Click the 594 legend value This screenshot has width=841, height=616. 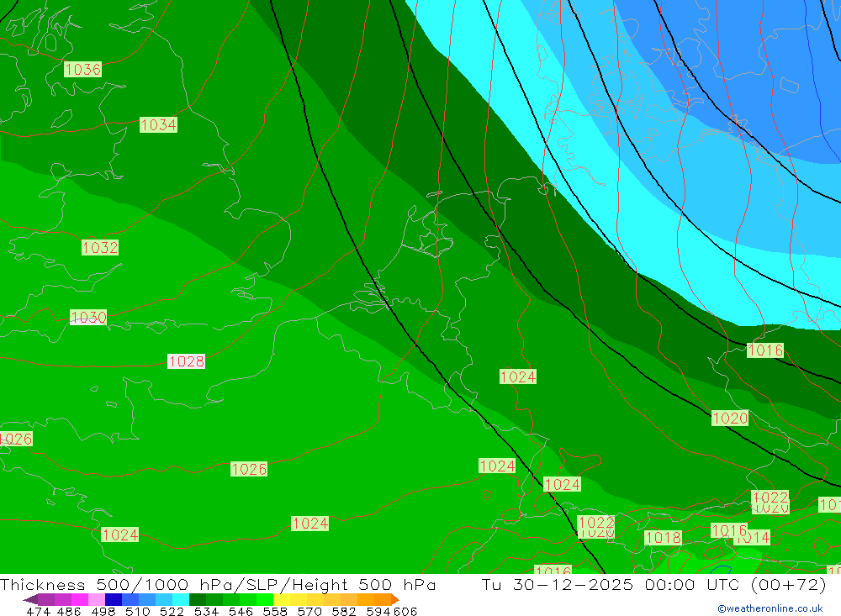[x=378, y=611]
